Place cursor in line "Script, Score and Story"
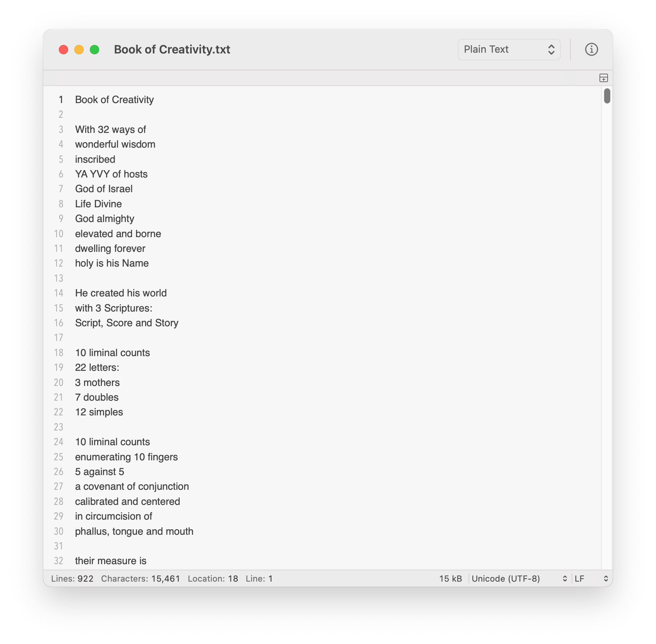 127,323
